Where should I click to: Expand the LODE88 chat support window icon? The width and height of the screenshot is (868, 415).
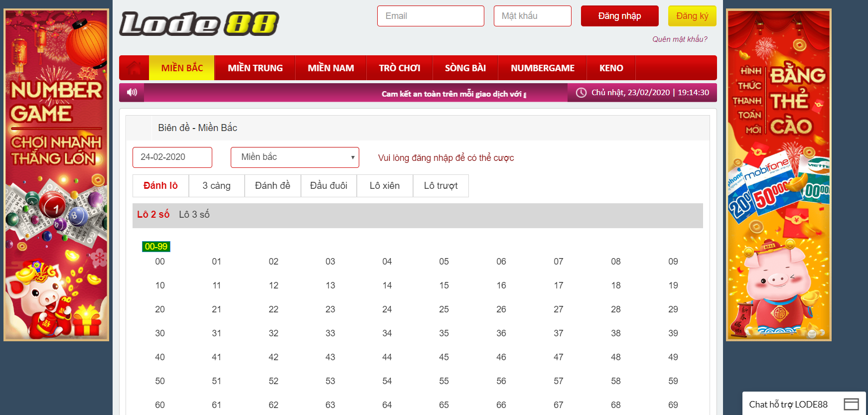coord(851,404)
